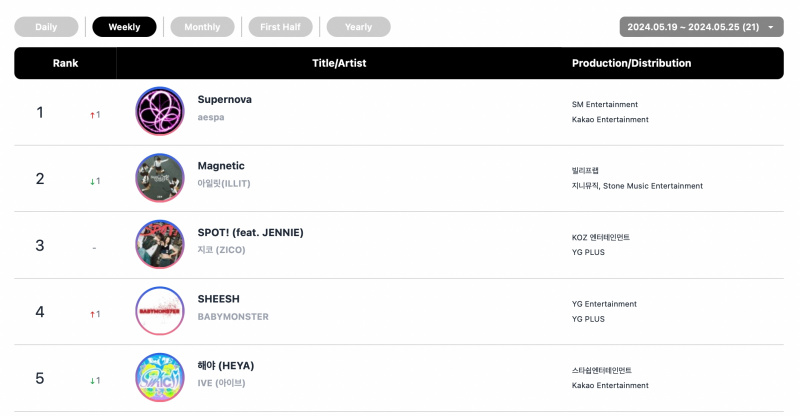Select the Weekly chart tab
Viewport: 800px width, 416px height.
click(124, 27)
